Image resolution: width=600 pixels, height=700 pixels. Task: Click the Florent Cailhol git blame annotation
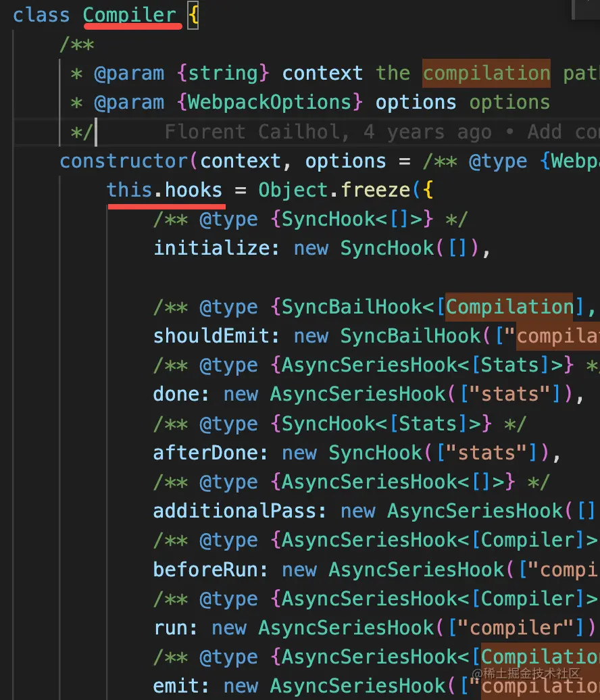point(257,132)
